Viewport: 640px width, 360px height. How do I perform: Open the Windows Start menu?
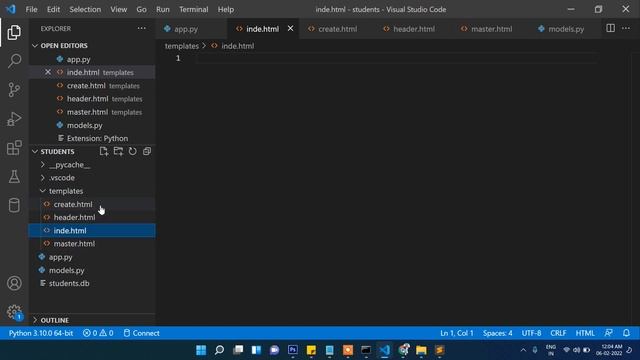click(x=201, y=350)
